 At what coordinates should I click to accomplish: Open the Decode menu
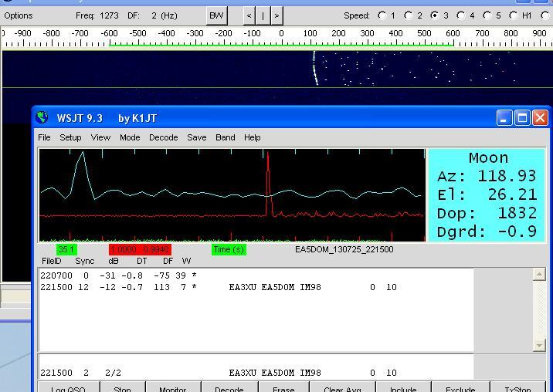tap(163, 137)
